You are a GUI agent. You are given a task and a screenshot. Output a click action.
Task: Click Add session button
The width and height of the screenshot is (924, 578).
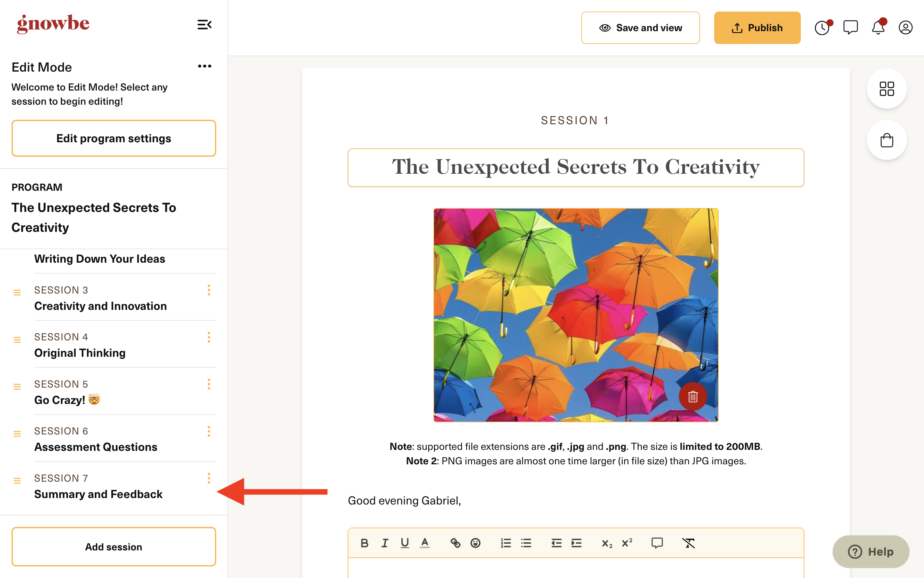(x=114, y=547)
